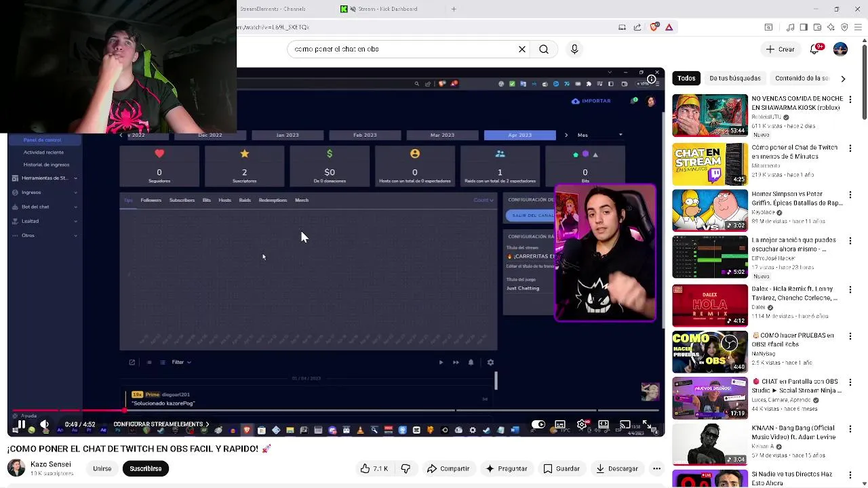
Task: Dislike the video with the thumbs-down
Action: click(406, 468)
